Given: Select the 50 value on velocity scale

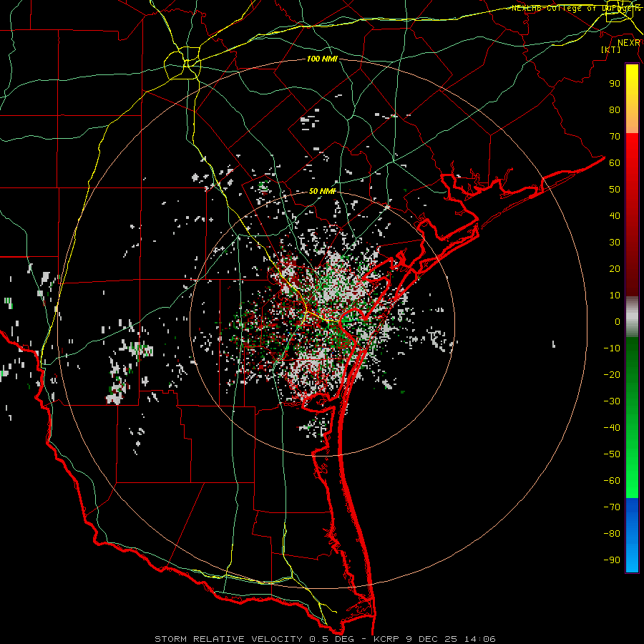Looking at the screenshot, I should tap(615, 190).
